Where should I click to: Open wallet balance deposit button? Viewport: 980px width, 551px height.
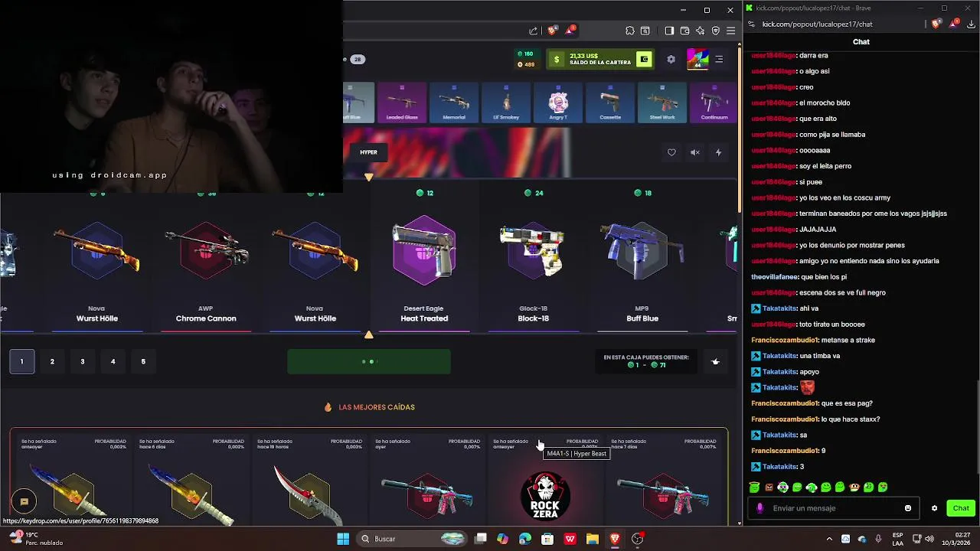[x=645, y=59]
